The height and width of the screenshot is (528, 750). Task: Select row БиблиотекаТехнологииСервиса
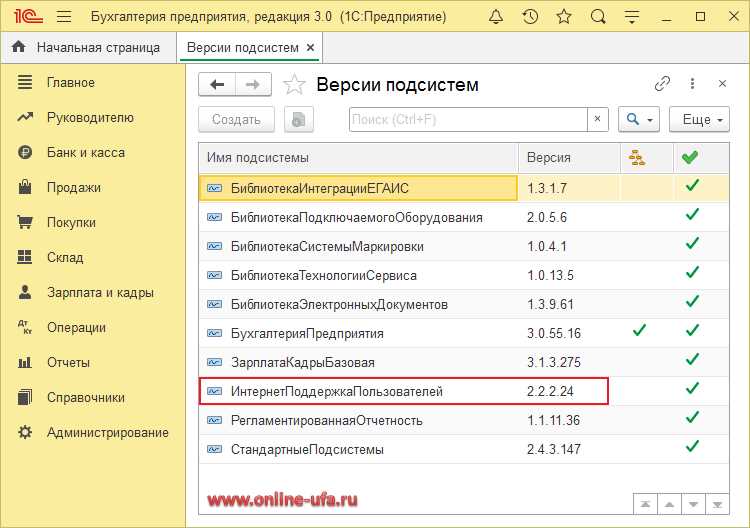pyautogui.click(x=464, y=275)
